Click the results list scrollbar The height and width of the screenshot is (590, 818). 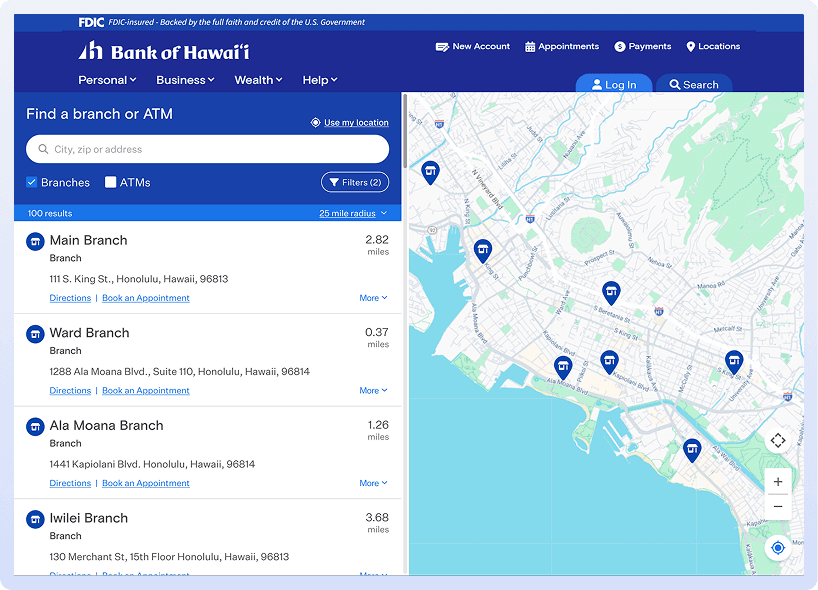[x=405, y=131]
